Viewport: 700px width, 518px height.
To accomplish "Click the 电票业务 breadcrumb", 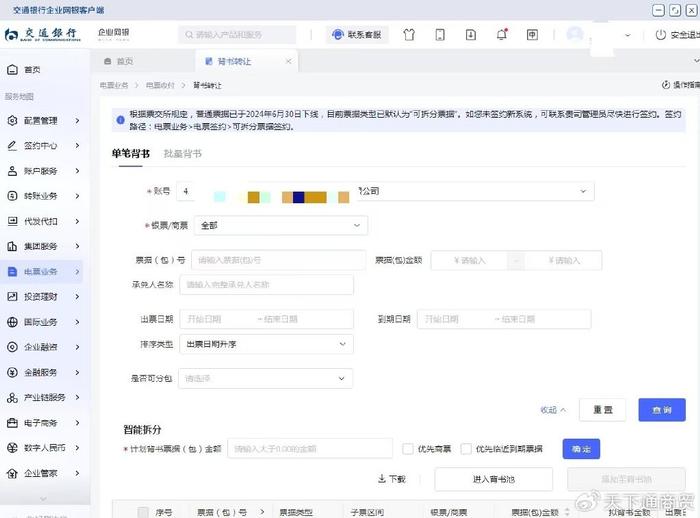I will 114,85.
